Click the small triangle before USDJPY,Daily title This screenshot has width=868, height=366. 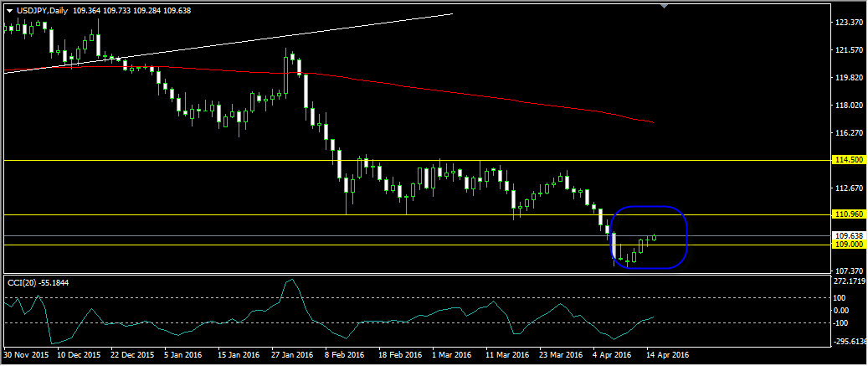point(8,11)
